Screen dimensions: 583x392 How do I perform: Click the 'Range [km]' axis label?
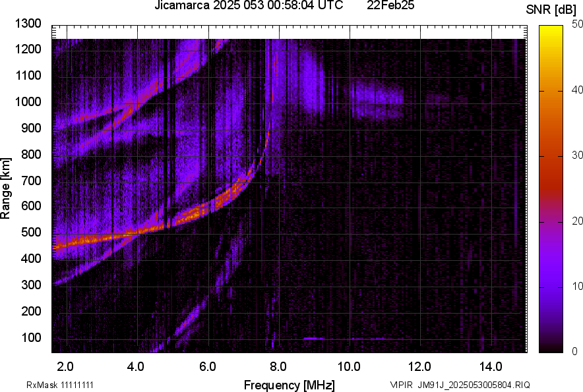(6, 188)
